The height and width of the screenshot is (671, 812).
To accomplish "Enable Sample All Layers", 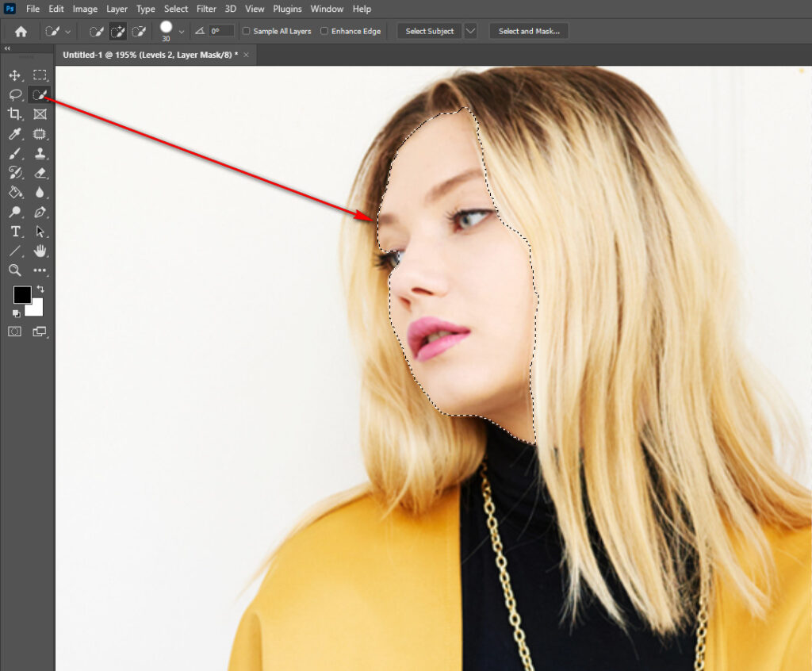I will (247, 31).
